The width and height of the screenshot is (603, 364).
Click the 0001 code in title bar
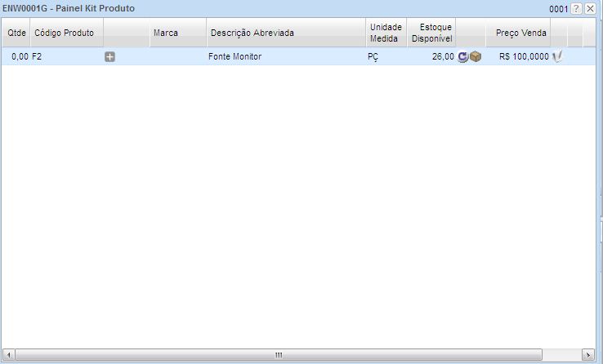coord(558,9)
